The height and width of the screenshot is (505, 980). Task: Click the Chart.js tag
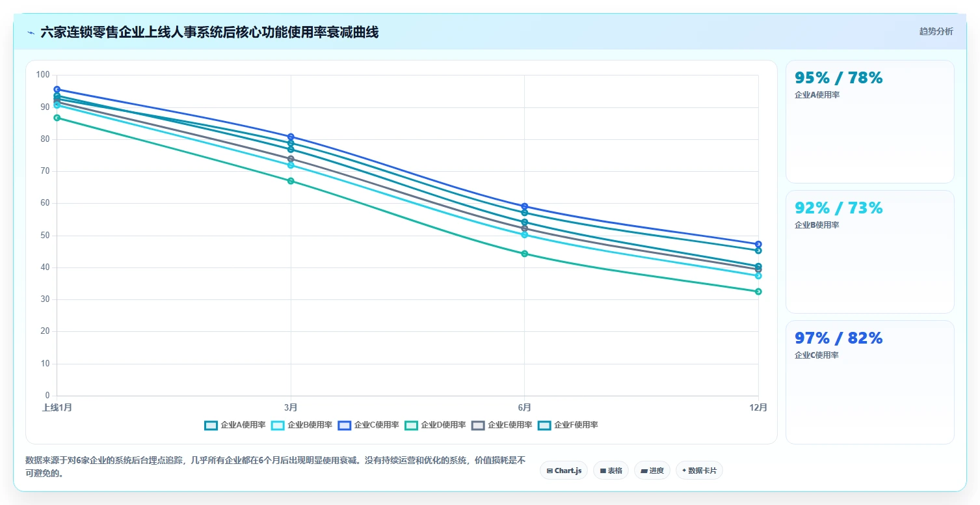(564, 471)
